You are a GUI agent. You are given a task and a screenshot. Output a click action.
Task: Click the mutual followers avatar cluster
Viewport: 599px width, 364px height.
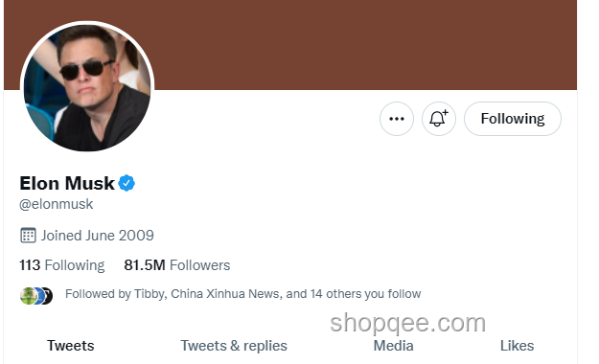pos(36,296)
